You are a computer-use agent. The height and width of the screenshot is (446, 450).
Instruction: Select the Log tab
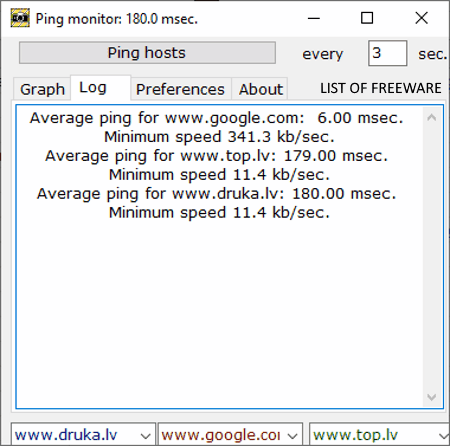[100, 88]
